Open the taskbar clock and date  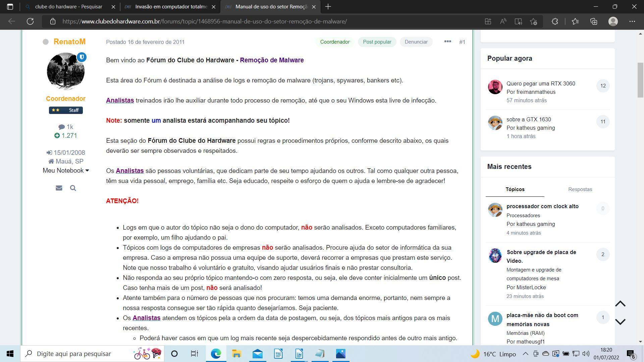606,354
